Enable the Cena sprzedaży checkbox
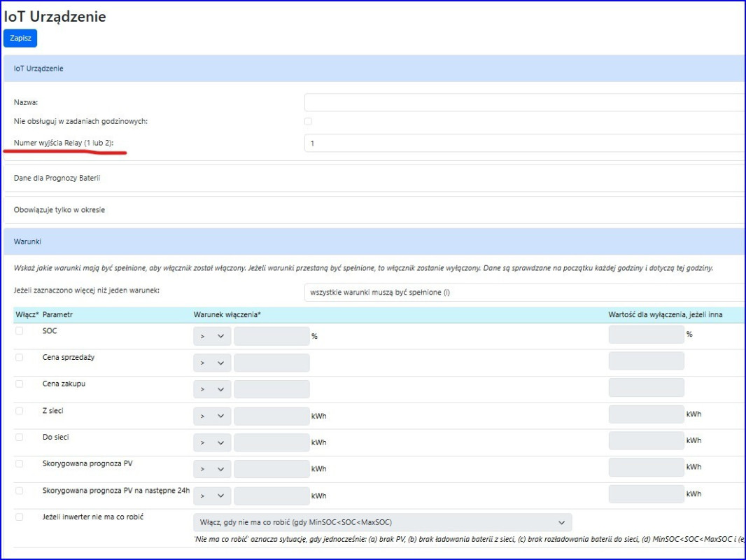The image size is (746, 560). click(20, 357)
